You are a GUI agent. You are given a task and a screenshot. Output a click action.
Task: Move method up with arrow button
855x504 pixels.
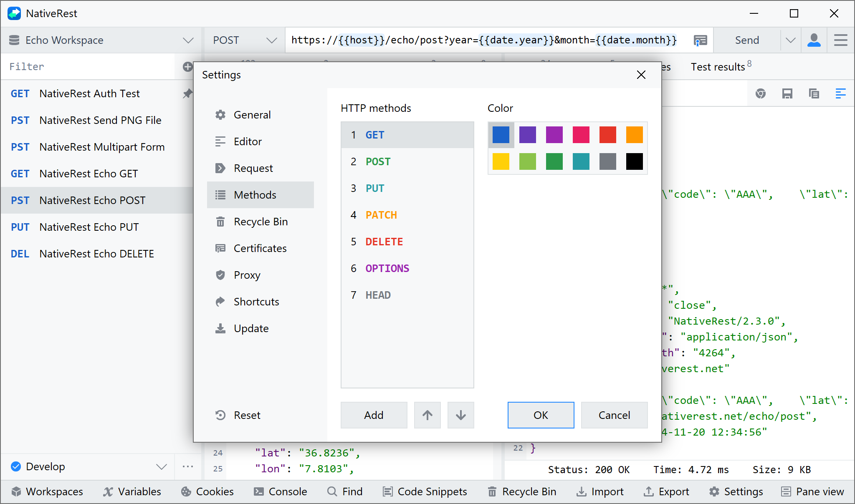pyautogui.click(x=427, y=415)
